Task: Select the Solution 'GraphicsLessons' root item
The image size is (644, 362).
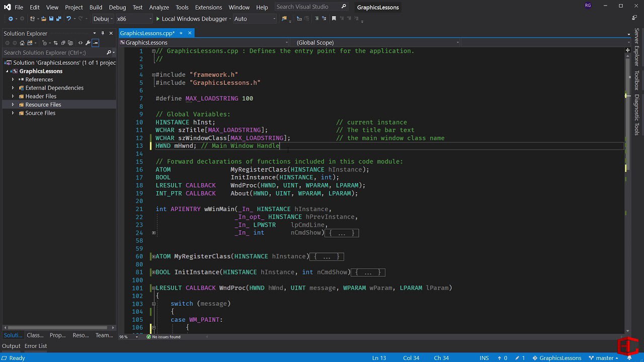Action: tap(60, 63)
